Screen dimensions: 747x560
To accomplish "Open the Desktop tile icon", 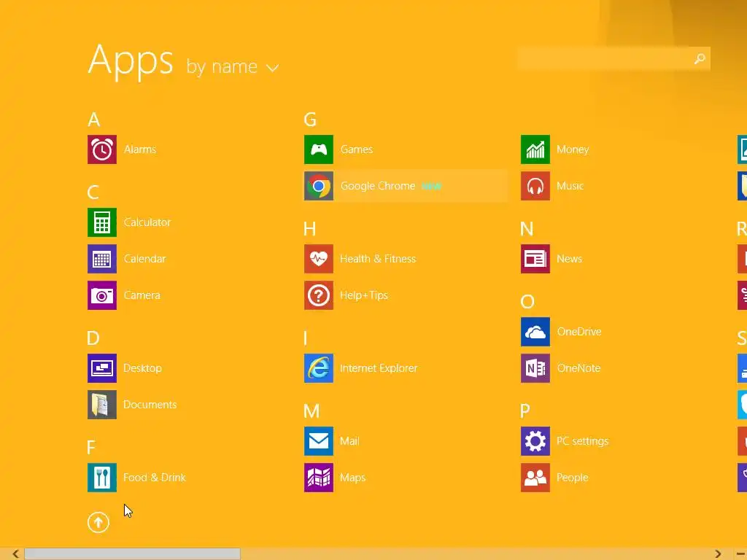I will (102, 368).
